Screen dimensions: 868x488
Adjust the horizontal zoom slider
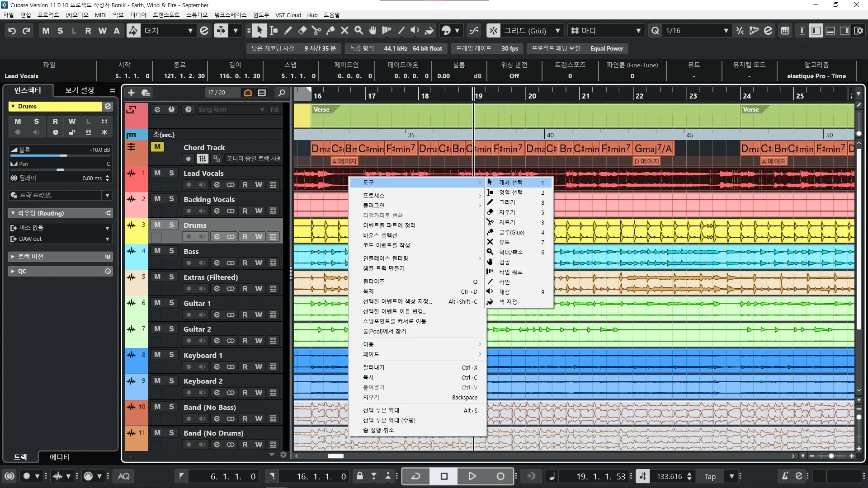tap(831, 456)
